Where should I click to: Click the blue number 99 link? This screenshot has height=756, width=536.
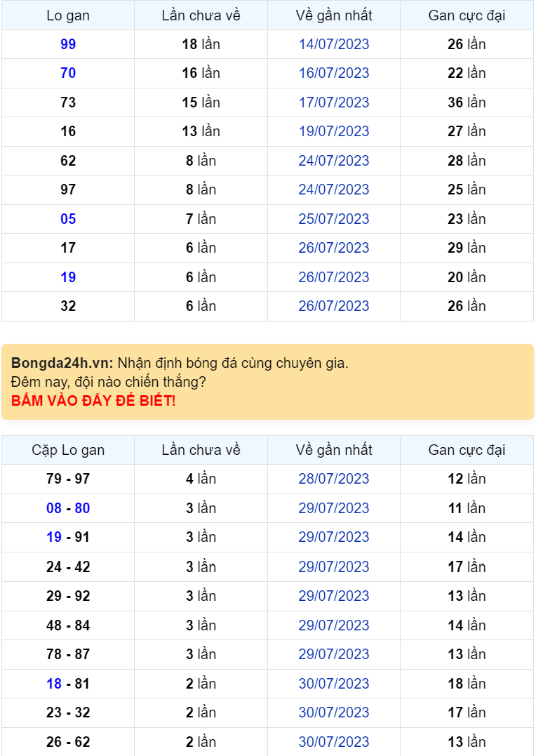[68, 44]
